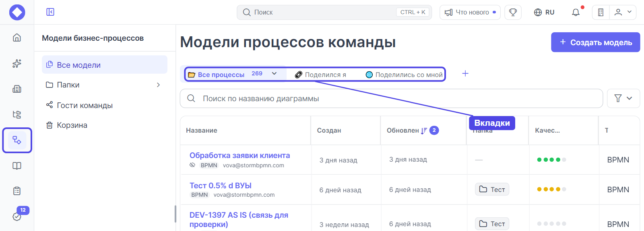This screenshot has width=644, height=231.
Task: Click green quality dots for 'Обработка заявки клиента'
Action: point(551,160)
